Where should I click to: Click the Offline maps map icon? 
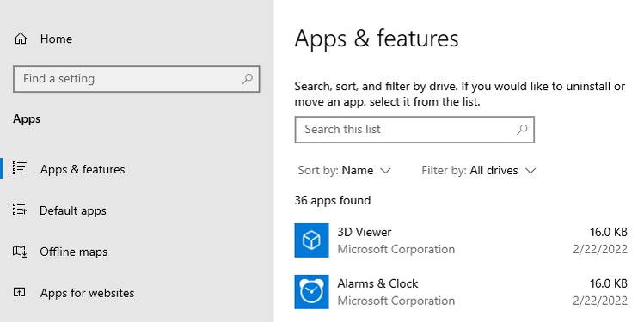tap(19, 251)
